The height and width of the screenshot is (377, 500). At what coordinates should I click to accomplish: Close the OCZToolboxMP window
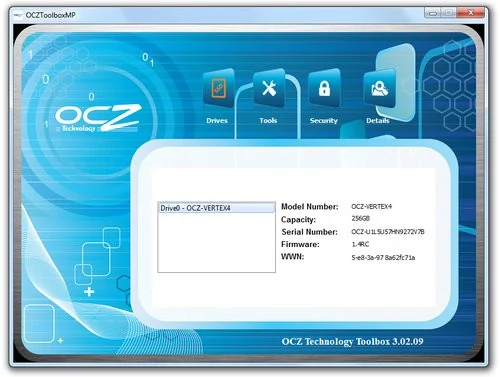point(470,13)
